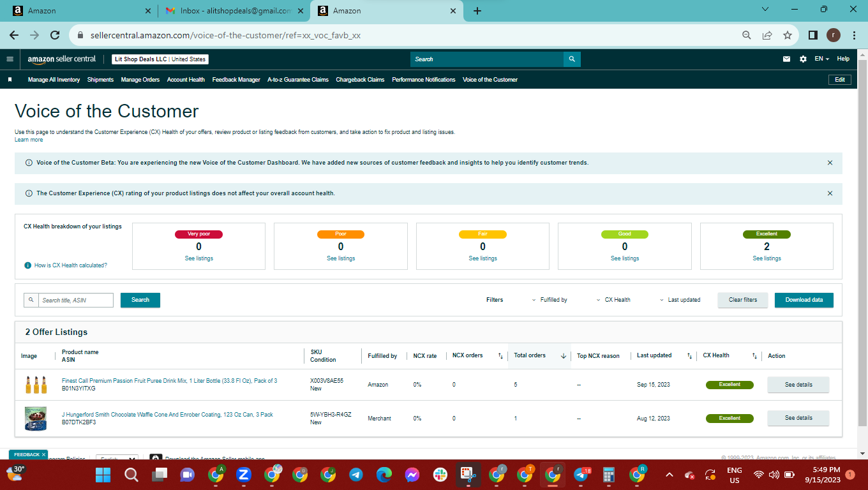Expand the CX Health filter dropdown
868x490 pixels.
click(x=613, y=300)
